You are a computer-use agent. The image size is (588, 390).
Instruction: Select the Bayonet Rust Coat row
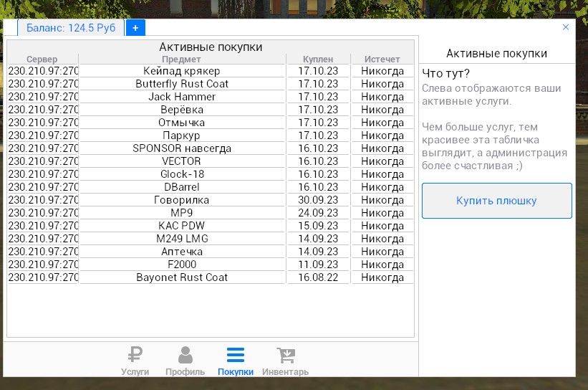point(211,277)
